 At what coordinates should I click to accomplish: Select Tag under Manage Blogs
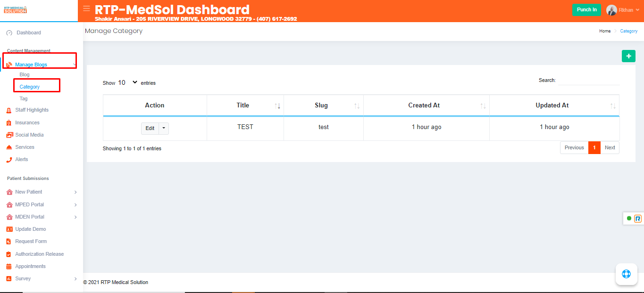point(24,98)
